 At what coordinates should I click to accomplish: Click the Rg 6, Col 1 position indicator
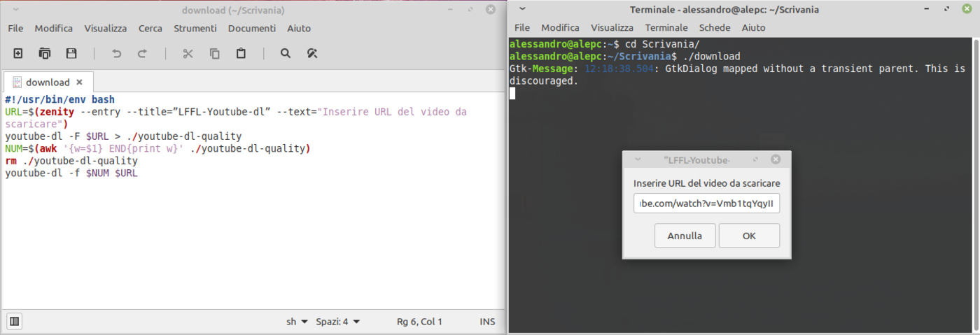coord(419,322)
